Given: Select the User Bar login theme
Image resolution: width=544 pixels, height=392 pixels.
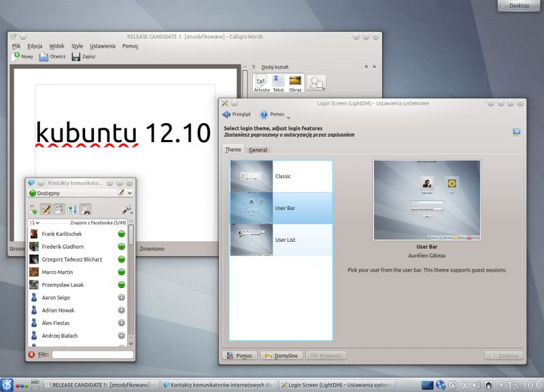Looking at the screenshot, I should click(x=281, y=208).
